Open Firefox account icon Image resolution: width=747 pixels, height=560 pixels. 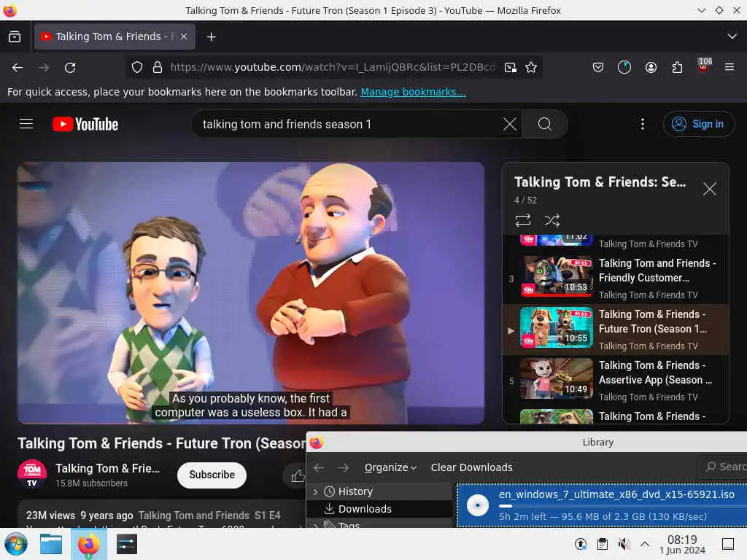pyautogui.click(x=651, y=67)
